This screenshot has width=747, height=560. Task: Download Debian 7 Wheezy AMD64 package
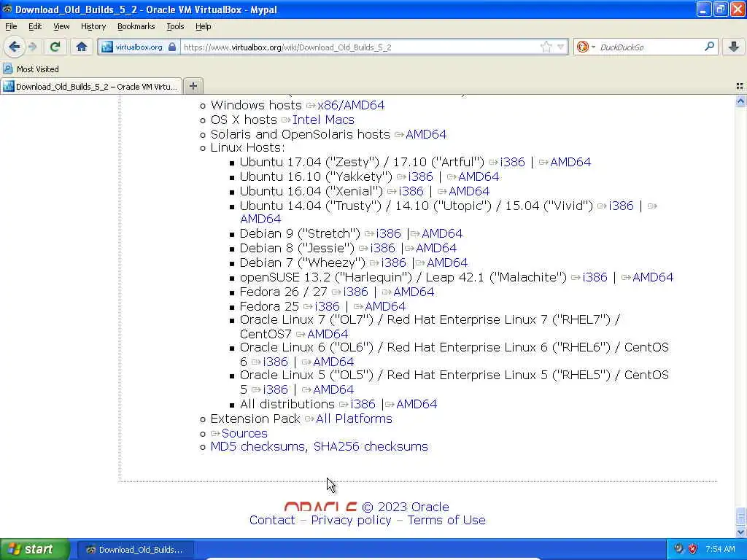447,262
